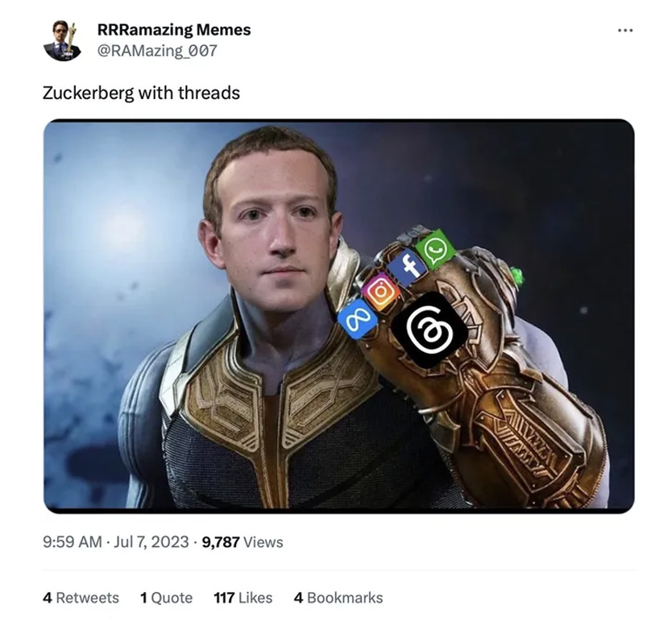The height and width of the screenshot is (626, 672).
Task: Click the tweet text Zuckerberg with threads
Action: (x=142, y=93)
